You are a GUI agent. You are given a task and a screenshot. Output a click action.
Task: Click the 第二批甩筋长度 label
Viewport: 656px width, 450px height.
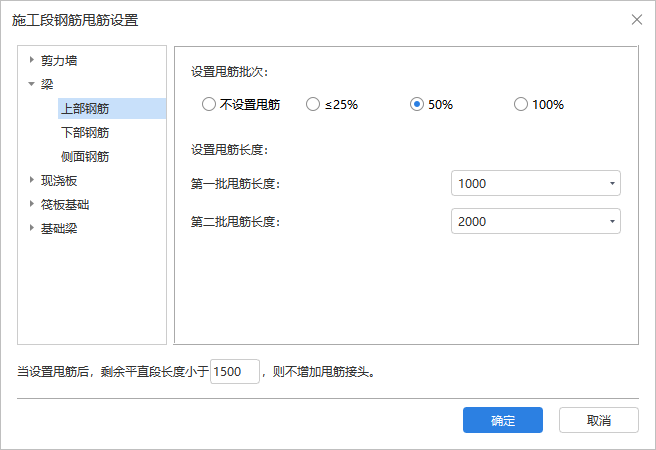[235, 221]
